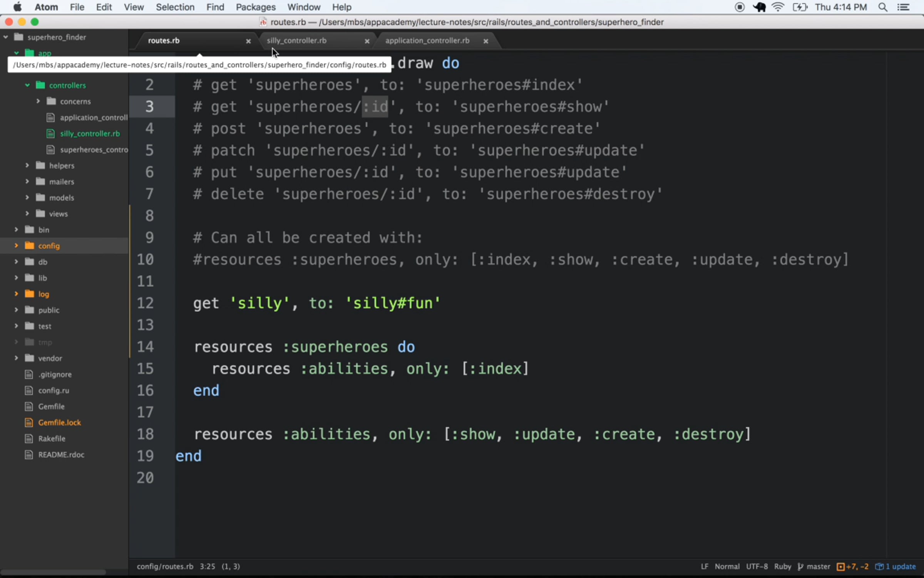
Task: Expand the helpers folder
Action: click(x=27, y=165)
